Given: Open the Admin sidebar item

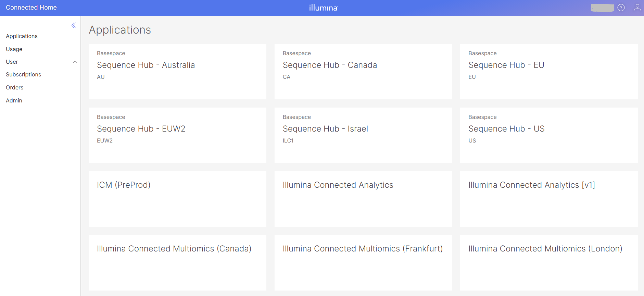Looking at the screenshot, I should coord(14,100).
